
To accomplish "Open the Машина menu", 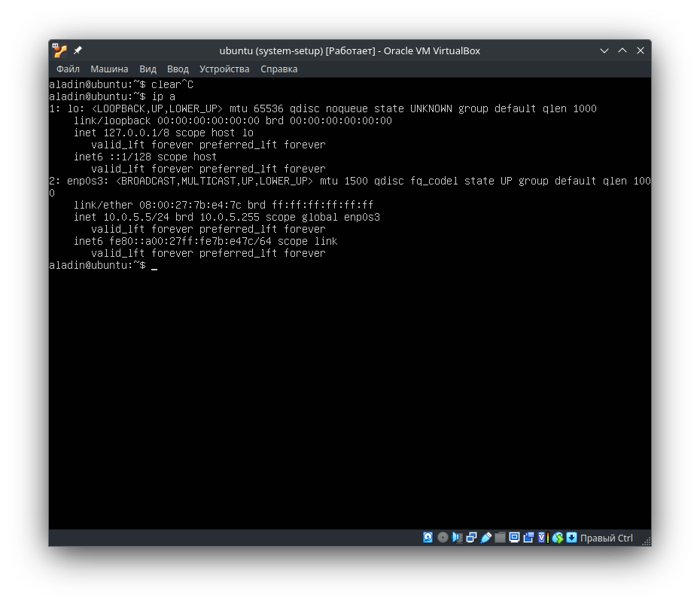I will [109, 69].
